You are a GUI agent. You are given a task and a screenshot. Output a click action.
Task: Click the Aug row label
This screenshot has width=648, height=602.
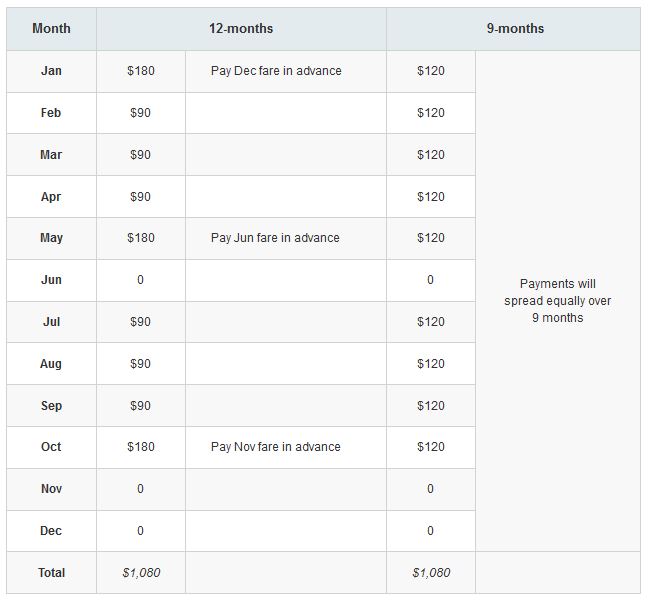(51, 364)
